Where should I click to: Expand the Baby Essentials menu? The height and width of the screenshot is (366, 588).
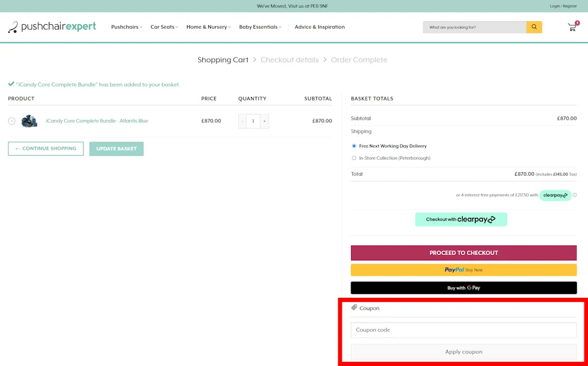[260, 27]
